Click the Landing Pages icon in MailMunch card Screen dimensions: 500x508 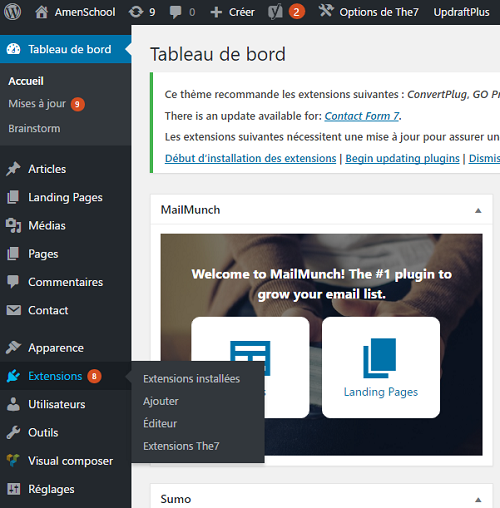[380, 358]
